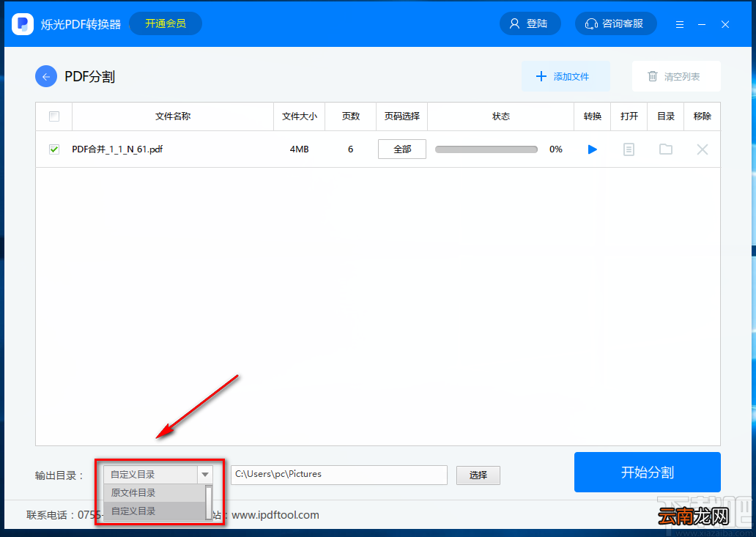
Task: Remove PDF合并_1_1_N_61.pdf with X icon
Action: coord(703,149)
